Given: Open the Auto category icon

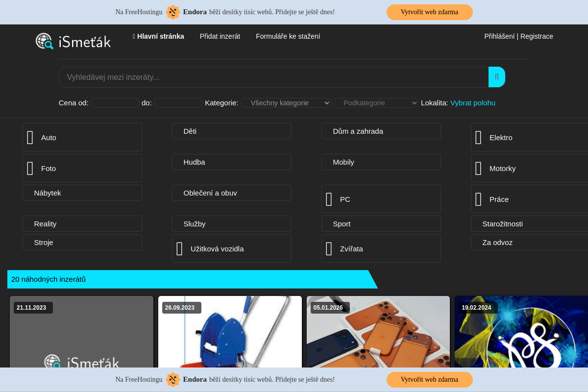Looking at the screenshot, I should pyautogui.click(x=30, y=138).
